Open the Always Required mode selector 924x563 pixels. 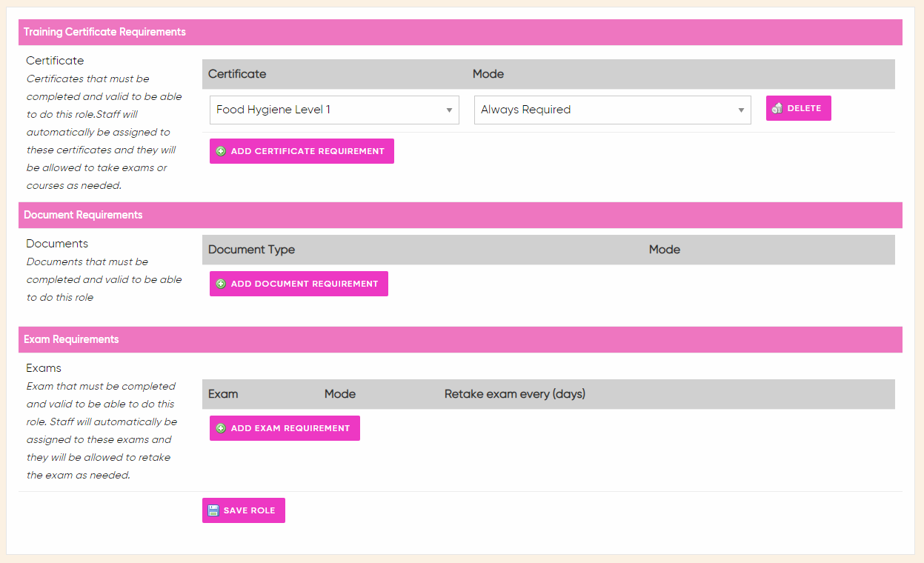pyautogui.click(x=613, y=109)
